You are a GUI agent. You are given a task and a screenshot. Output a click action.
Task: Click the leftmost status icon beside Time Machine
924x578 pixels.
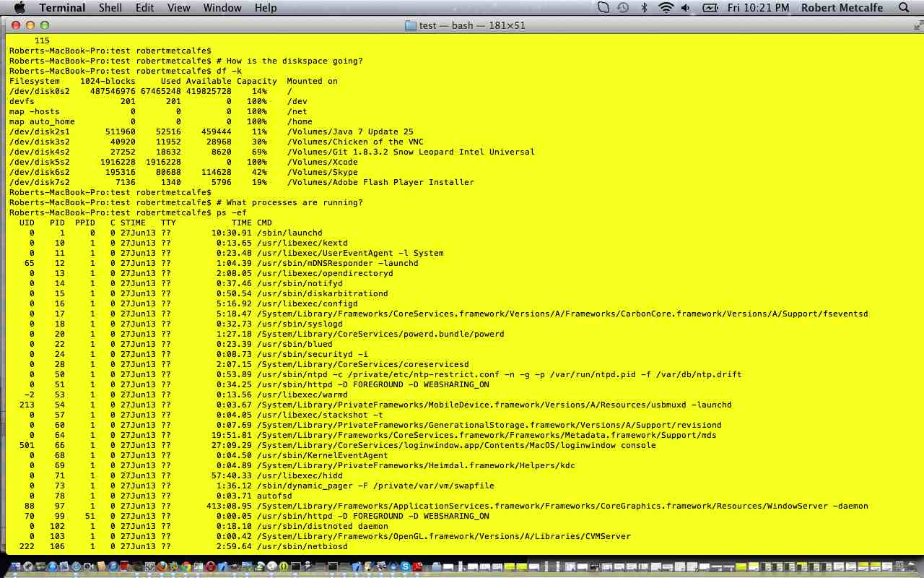pyautogui.click(x=603, y=8)
